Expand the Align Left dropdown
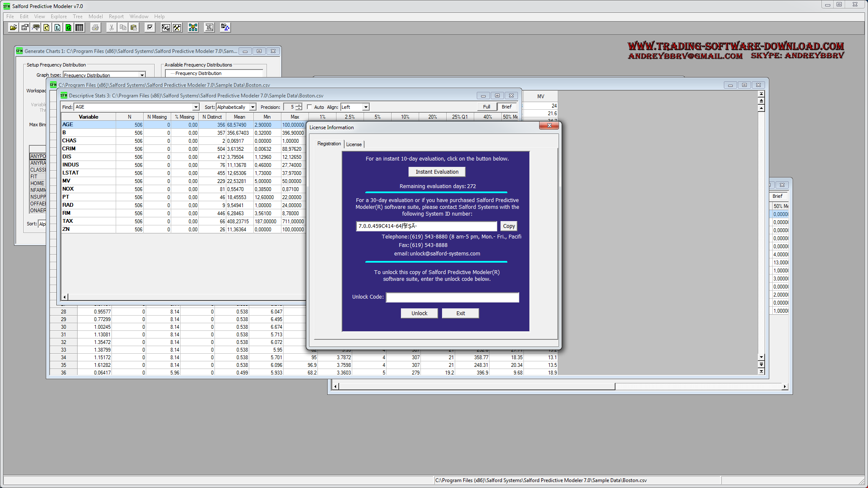 click(366, 107)
